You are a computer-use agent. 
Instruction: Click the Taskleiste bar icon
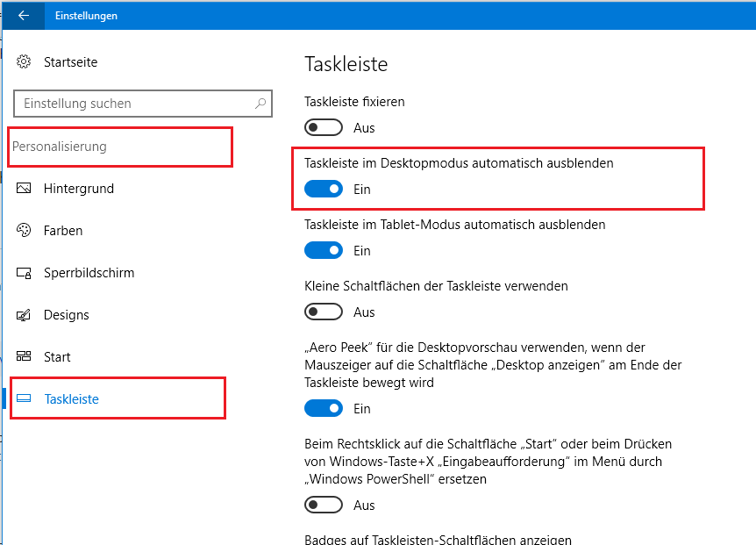tap(24, 398)
